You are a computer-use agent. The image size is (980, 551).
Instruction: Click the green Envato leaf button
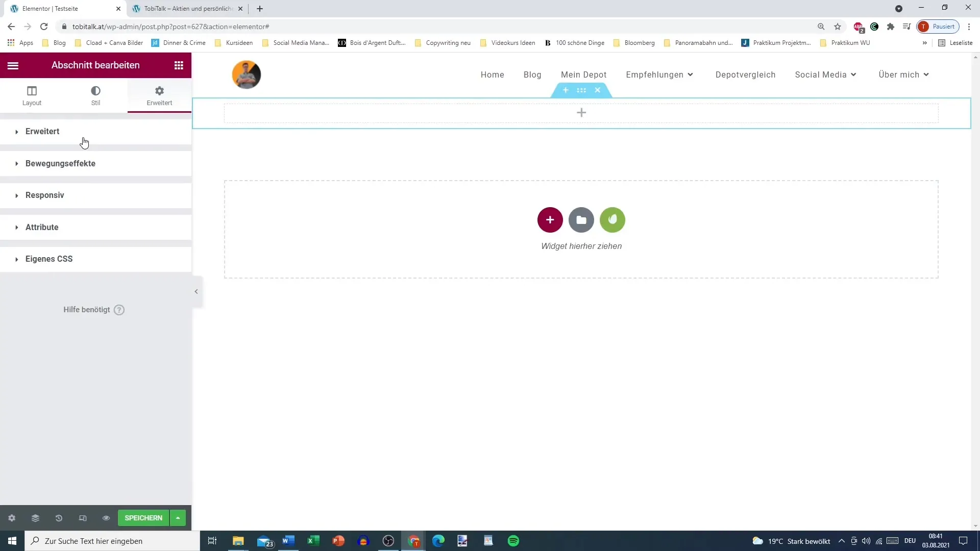pyautogui.click(x=612, y=220)
